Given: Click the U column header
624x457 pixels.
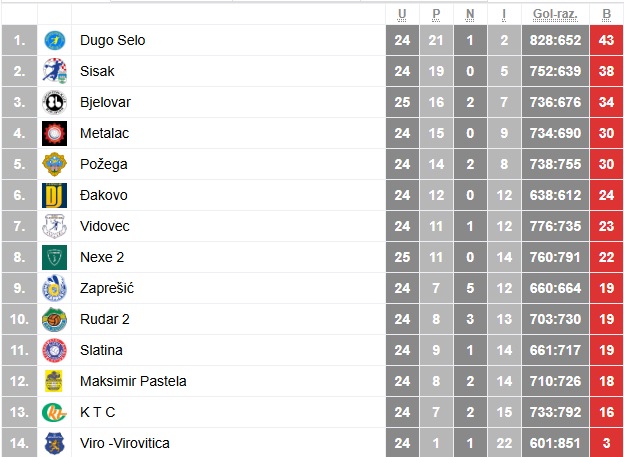Looking at the screenshot, I should click(x=402, y=14).
